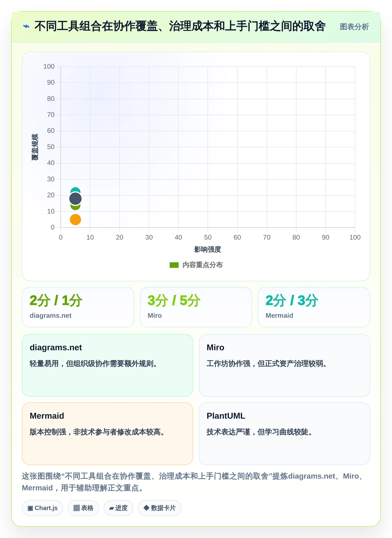Select the green data point under the slate one

point(75,207)
